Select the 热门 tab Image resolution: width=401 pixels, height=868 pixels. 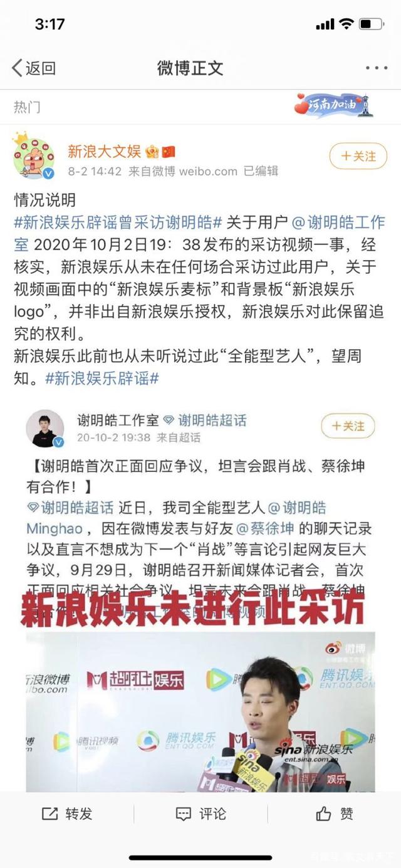coord(27,107)
